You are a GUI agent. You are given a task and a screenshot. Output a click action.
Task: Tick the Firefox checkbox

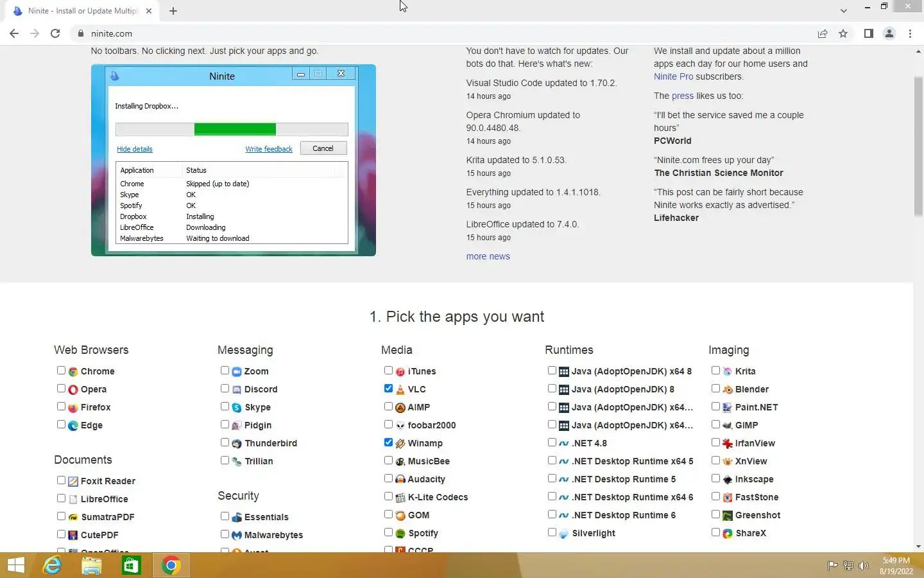coord(61,407)
